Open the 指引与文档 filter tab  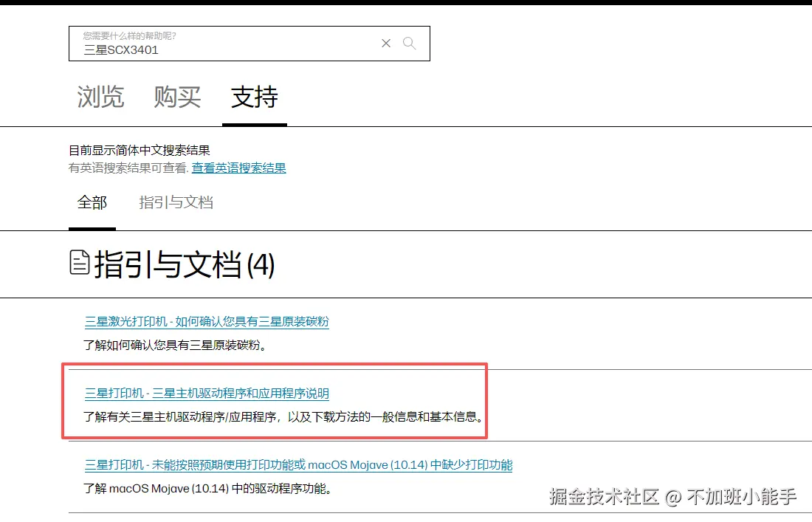pos(176,202)
